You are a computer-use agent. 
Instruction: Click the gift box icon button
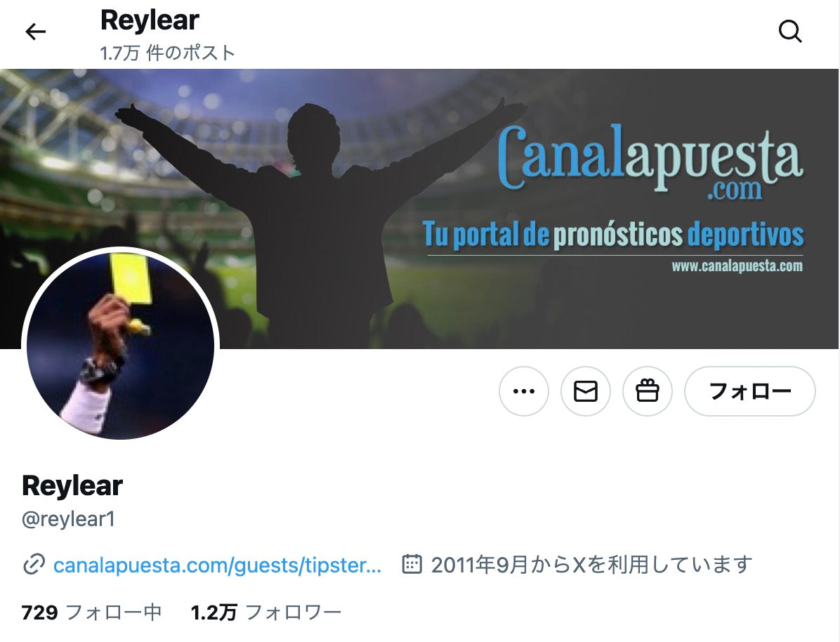click(x=647, y=391)
